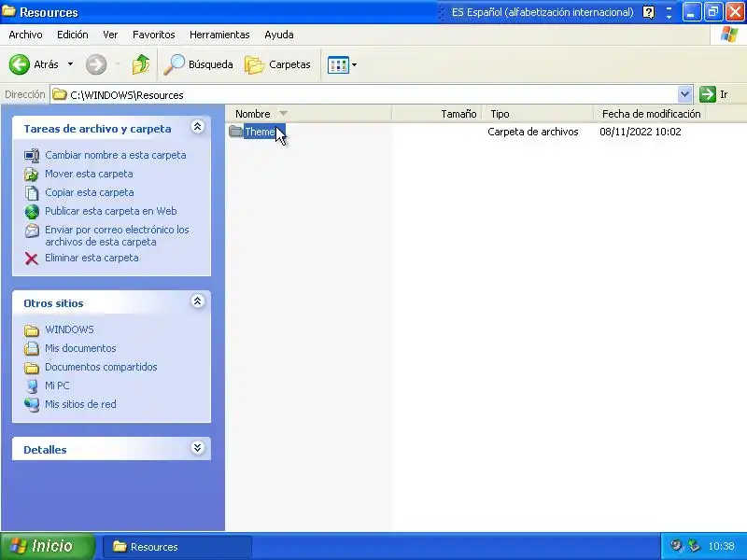The image size is (747, 560).
Task: Click the Mis documentos folder icon
Action: [x=32, y=348]
